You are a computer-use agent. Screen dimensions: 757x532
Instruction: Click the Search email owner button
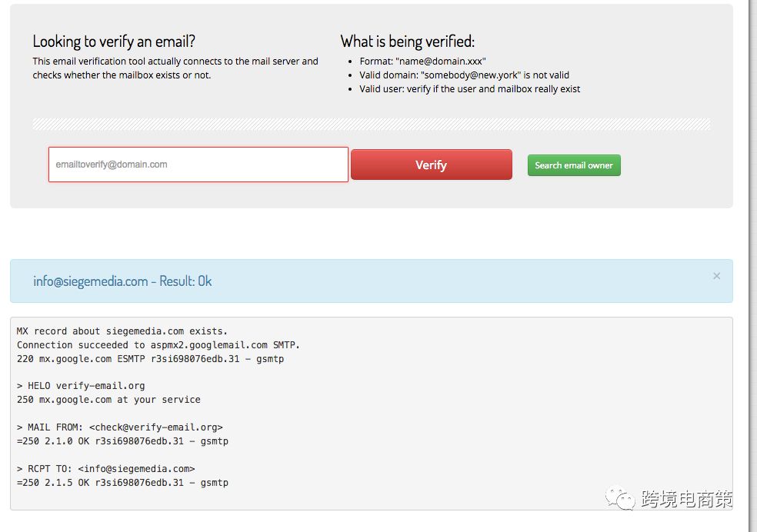(574, 165)
